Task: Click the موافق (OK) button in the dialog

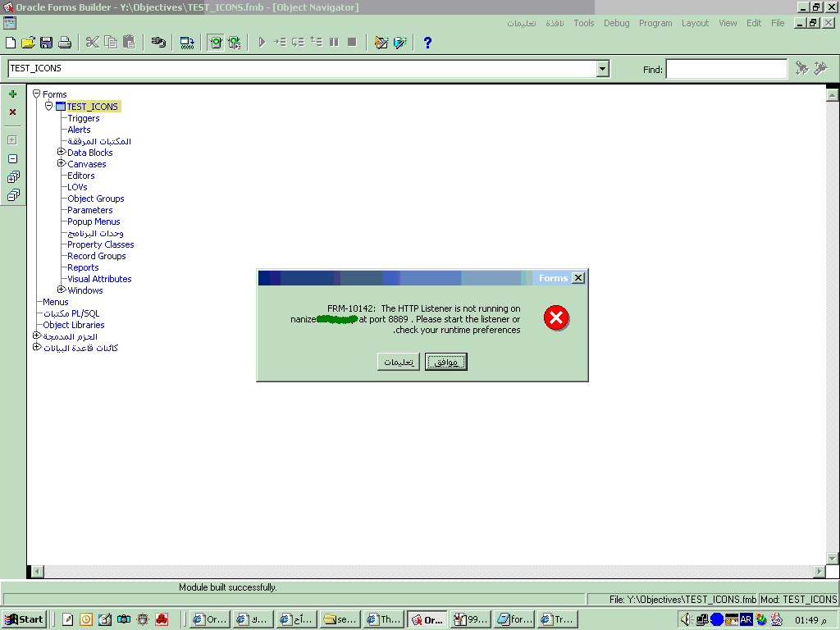Action: click(x=446, y=362)
